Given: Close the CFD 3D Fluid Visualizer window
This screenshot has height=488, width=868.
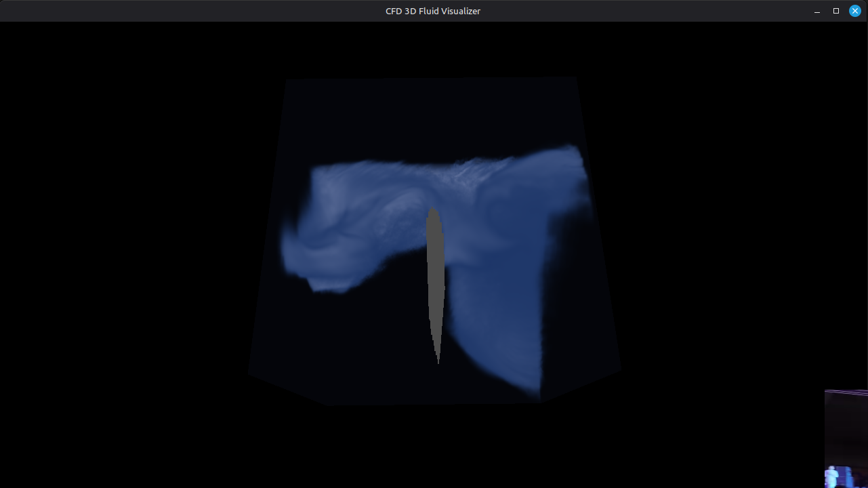Looking at the screenshot, I should pyautogui.click(x=855, y=11).
